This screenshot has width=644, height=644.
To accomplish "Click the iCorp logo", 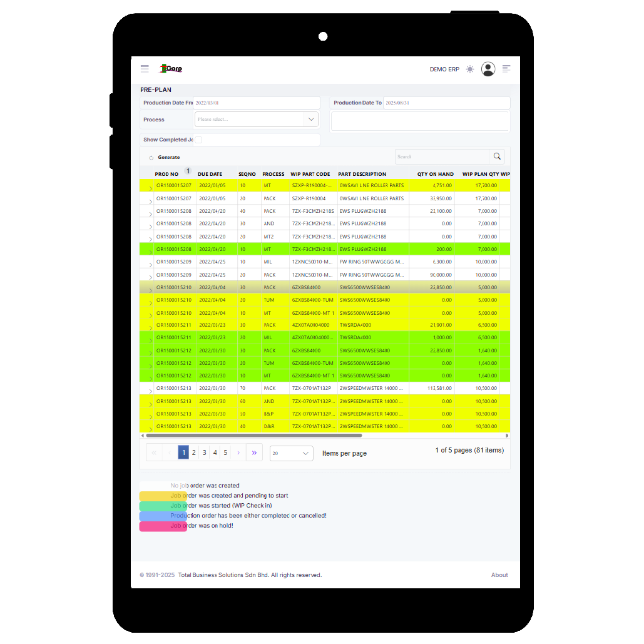I will pos(171,69).
